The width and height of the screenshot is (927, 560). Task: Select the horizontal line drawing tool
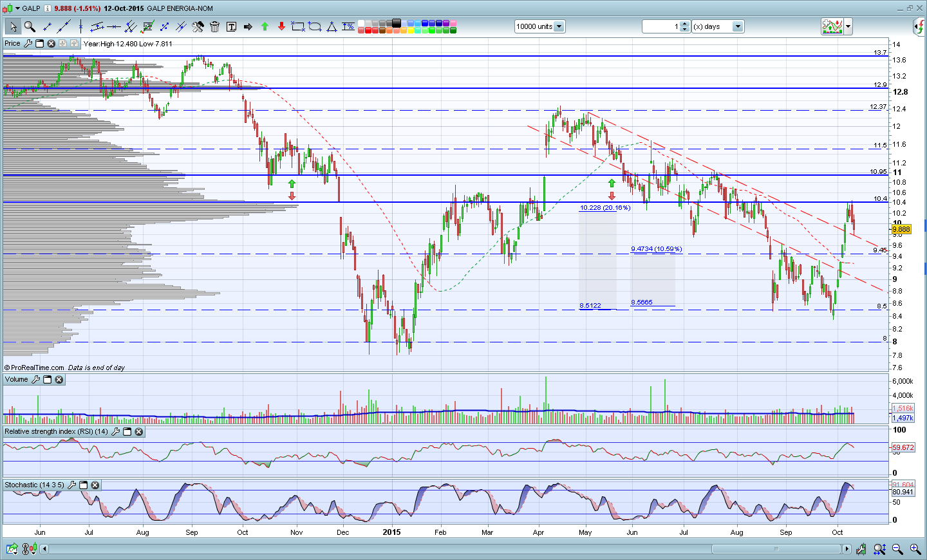tap(114, 26)
